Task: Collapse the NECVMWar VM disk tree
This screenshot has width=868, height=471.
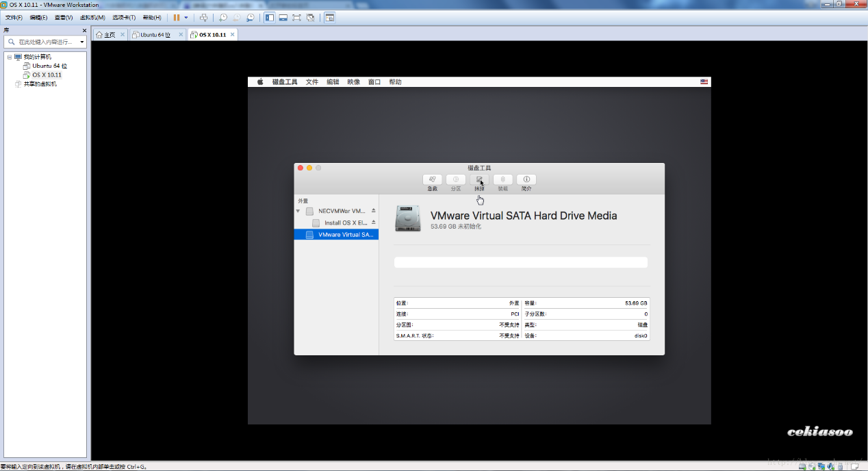Action: pos(298,211)
